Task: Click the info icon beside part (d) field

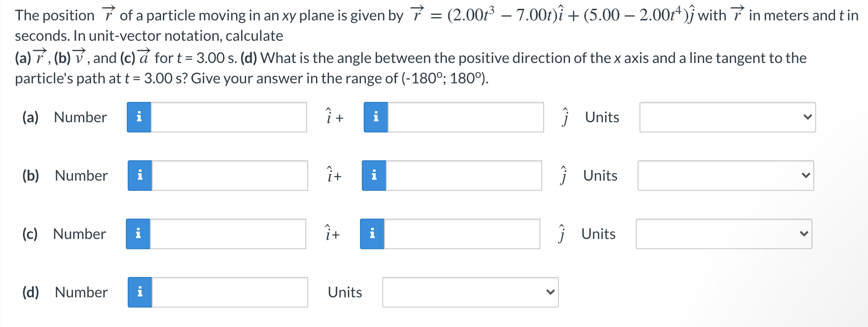Action: (140, 292)
